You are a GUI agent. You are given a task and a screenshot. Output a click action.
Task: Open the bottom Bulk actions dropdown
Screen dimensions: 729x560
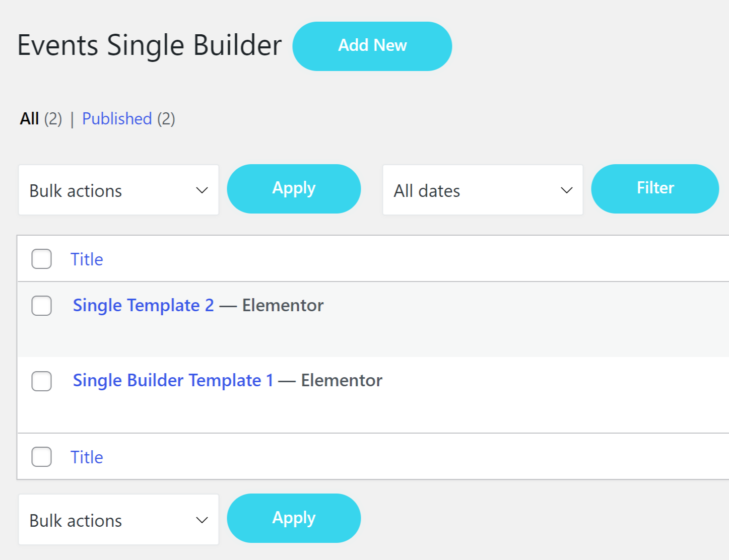pyautogui.click(x=118, y=519)
